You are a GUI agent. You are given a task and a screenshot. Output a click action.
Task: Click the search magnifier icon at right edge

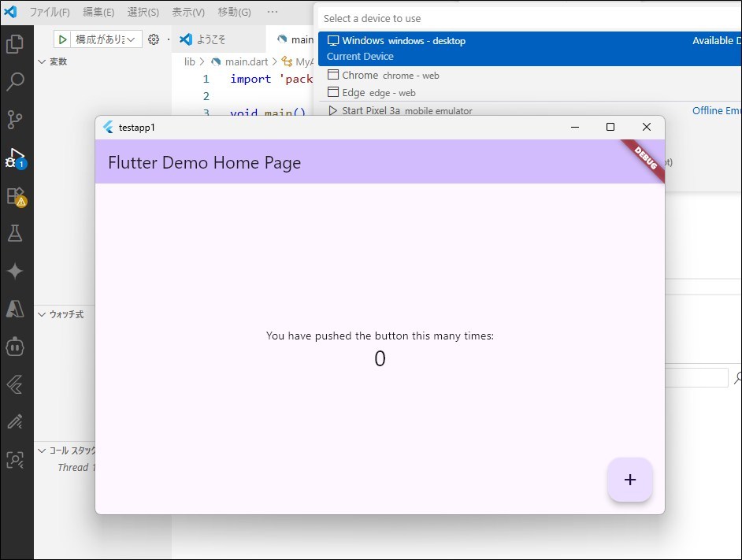[x=737, y=378]
